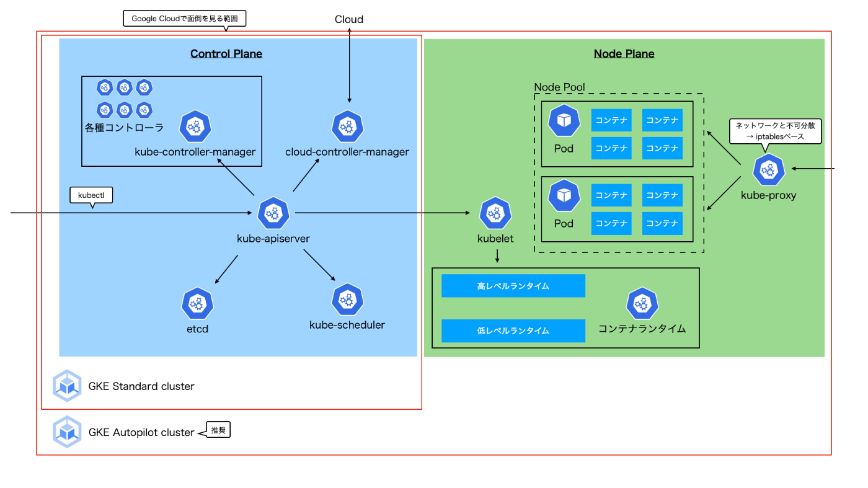Click the 低レベルランタイム box
Screen dimensions: 868x488
tap(513, 331)
